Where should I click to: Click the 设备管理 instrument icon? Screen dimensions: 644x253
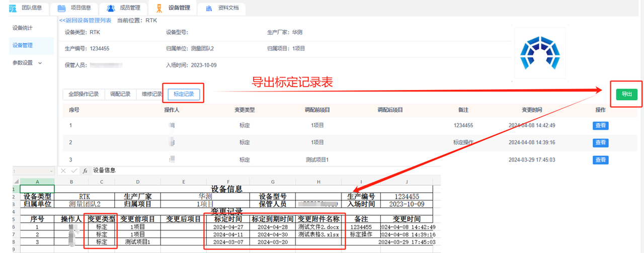[159, 8]
